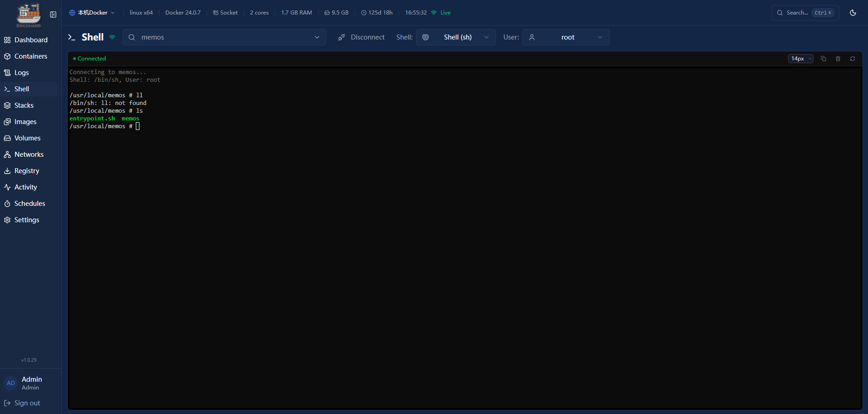Collapse the sidebar with the panel icon
Image resolution: width=868 pixels, height=414 pixels.
[x=53, y=15]
